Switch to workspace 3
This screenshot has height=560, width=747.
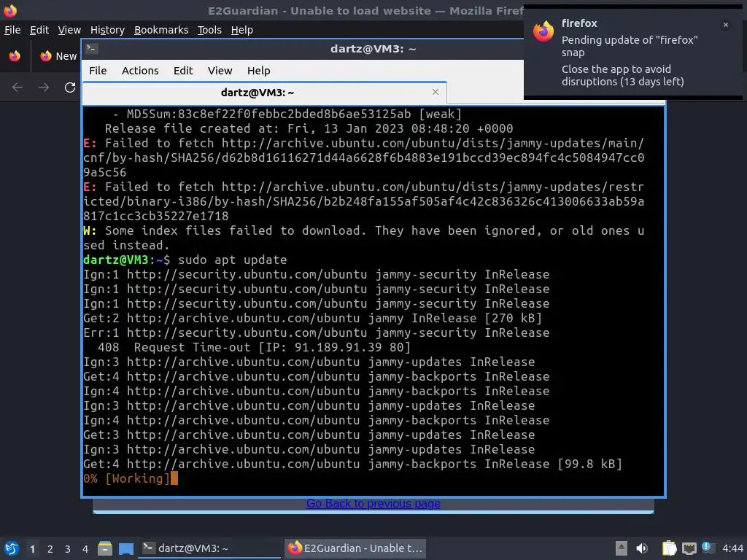click(x=68, y=549)
